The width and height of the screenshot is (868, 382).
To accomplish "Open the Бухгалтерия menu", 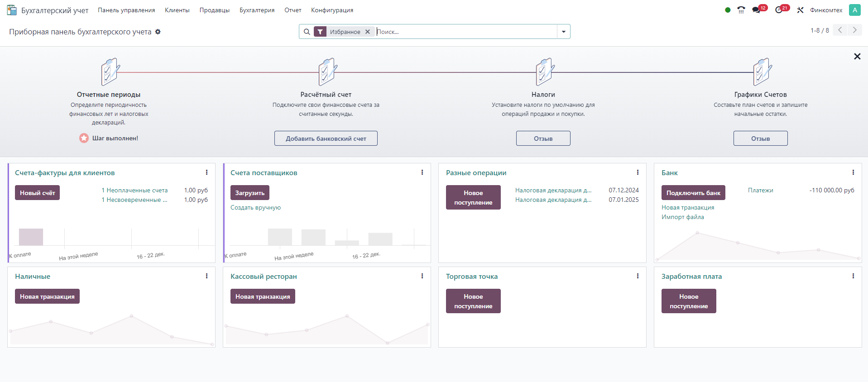I will 257,10.
